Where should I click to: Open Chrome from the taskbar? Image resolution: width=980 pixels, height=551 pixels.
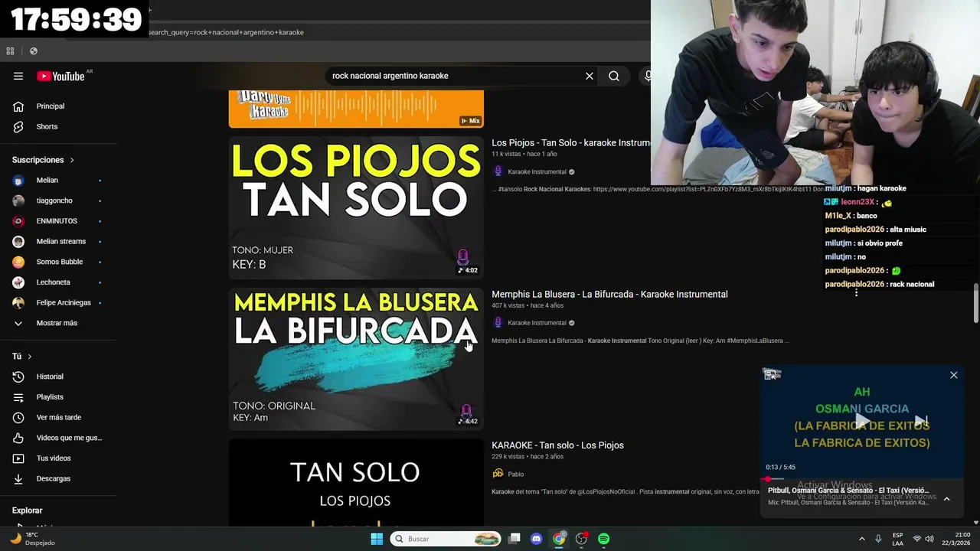559,539
